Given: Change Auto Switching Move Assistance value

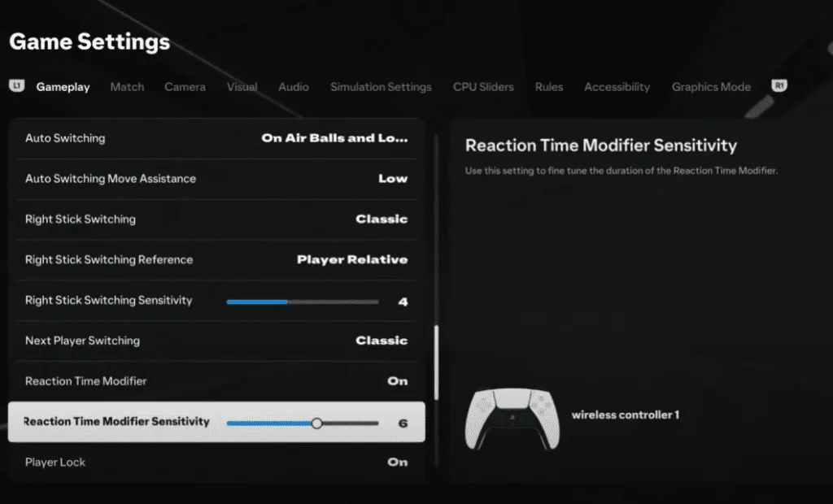Looking at the screenshot, I should click(x=392, y=179).
